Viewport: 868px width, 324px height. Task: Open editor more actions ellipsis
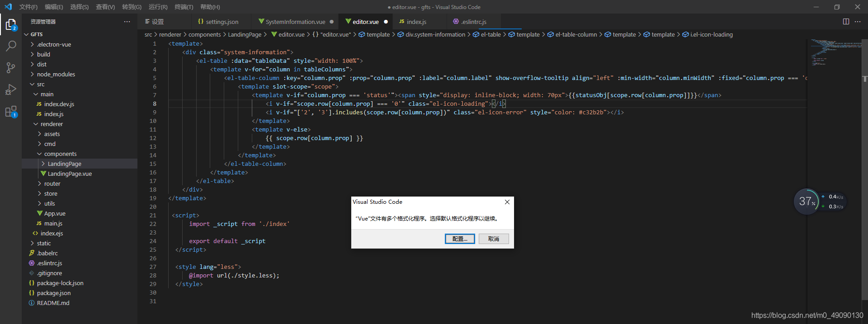tap(858, 22)
